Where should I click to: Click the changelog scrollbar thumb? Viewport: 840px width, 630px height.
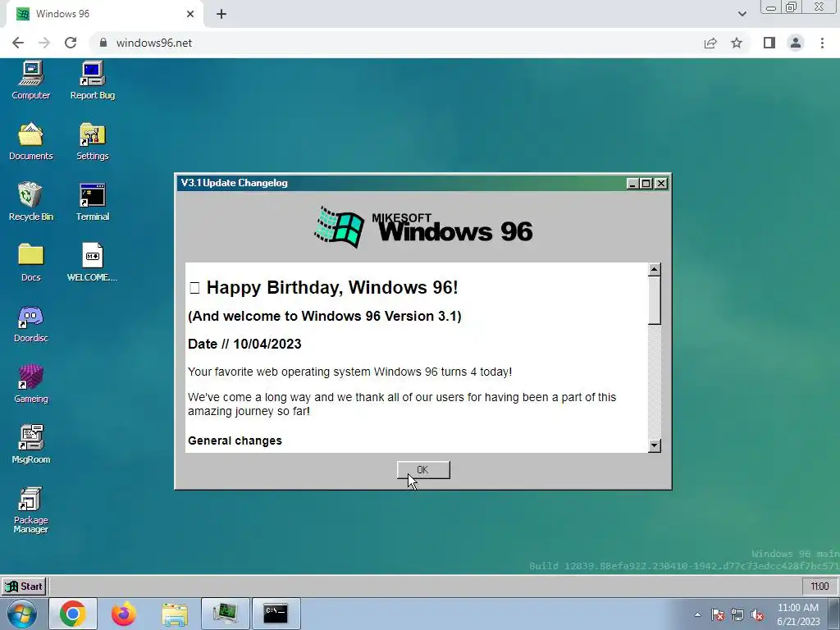coord(654,300)
